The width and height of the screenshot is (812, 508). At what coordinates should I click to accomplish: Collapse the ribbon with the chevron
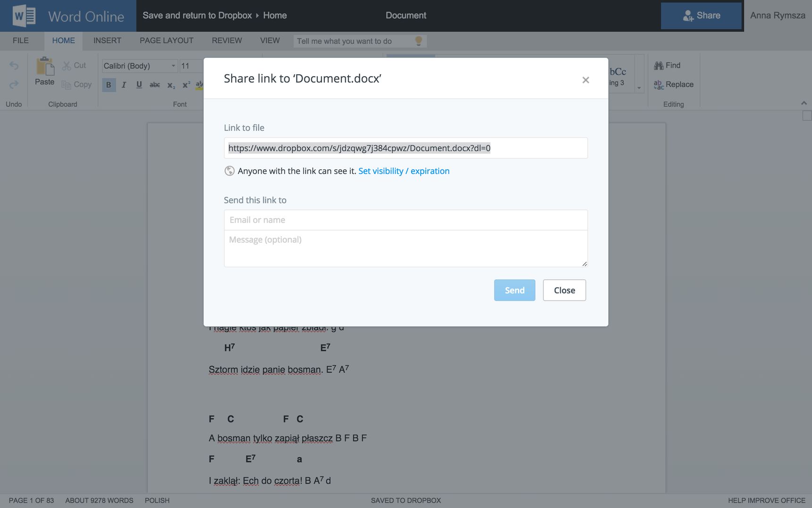[804, 103]
